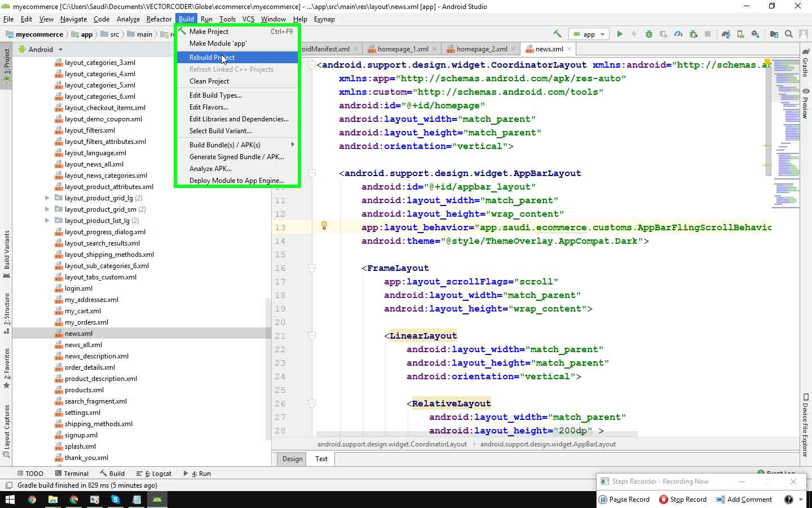Open the SDK Manager icon
Viewport: 812px width, 508px height.
click(755, 34)
